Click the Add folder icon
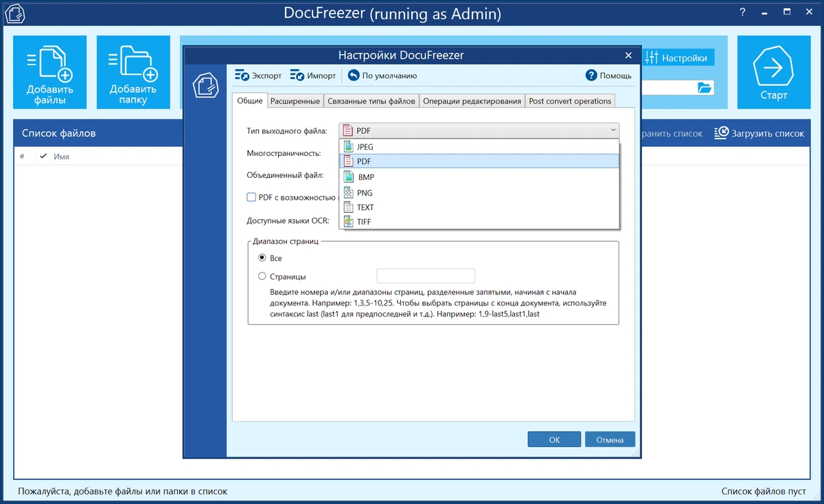The height and width of the screenshot is (504, 824). (x=133, y=63)
